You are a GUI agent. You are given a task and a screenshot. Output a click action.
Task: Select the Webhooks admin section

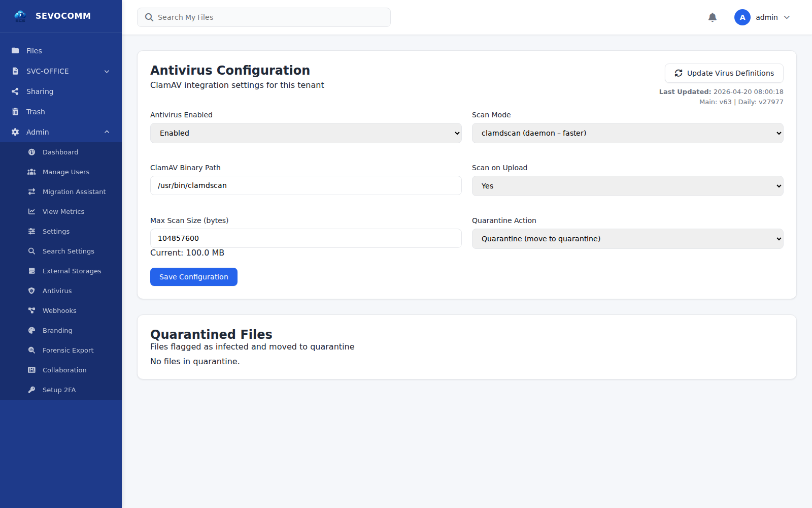point(59,310)
